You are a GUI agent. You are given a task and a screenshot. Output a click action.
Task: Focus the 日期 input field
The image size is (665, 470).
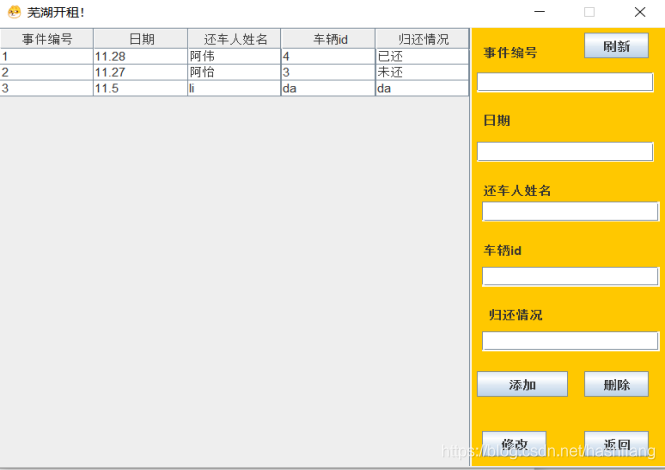[565, 151]
